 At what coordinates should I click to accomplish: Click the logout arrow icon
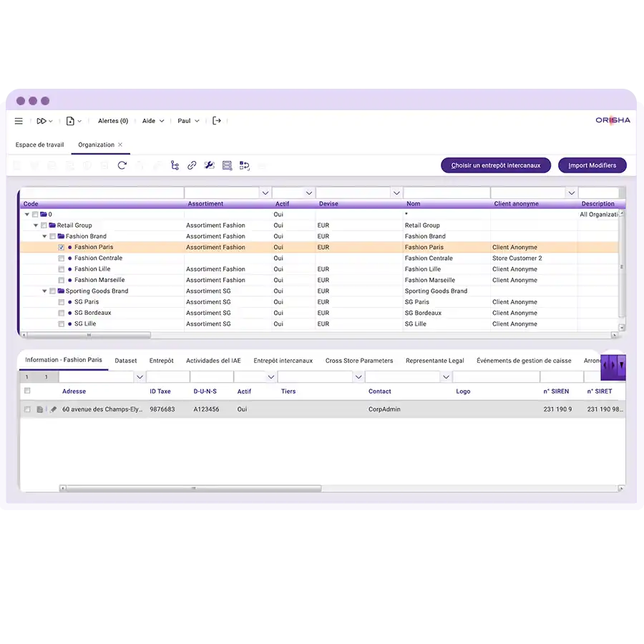217,121
